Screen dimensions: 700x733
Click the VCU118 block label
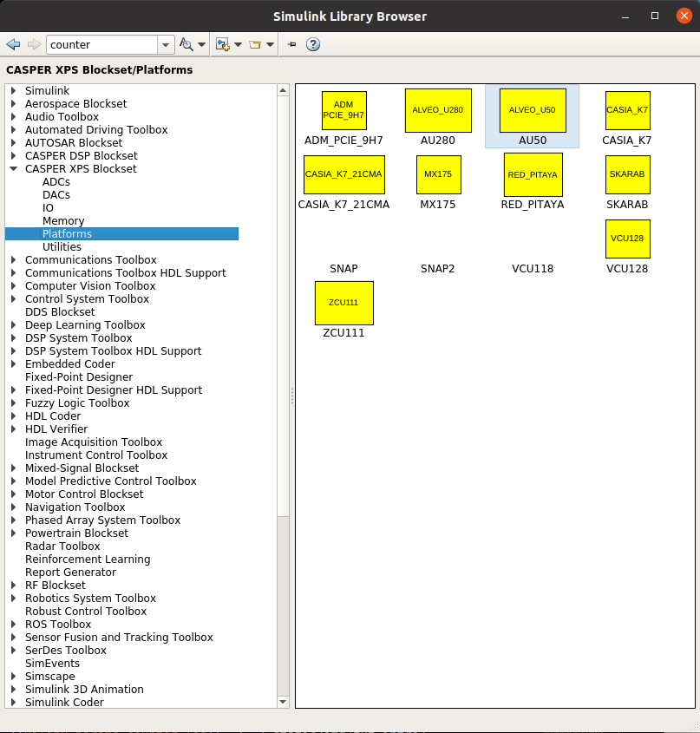click(x=533, y=269)
